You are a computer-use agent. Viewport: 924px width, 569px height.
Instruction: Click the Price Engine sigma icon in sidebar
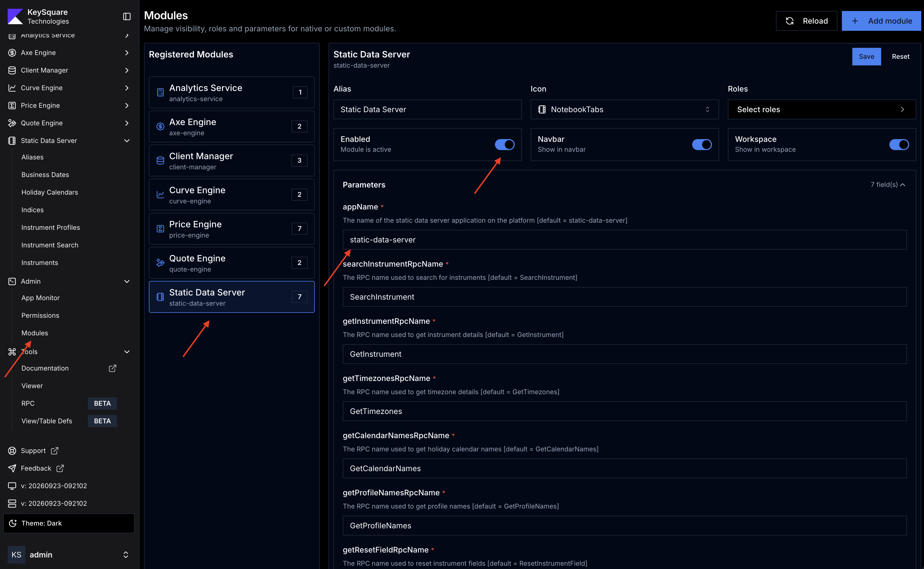(x=12, y=105)
